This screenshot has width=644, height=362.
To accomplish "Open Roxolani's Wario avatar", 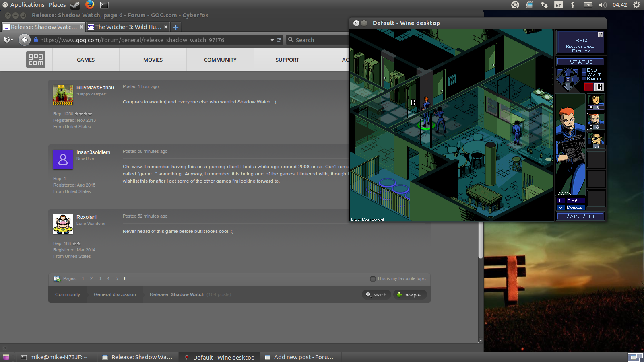I will click(63, 224).
